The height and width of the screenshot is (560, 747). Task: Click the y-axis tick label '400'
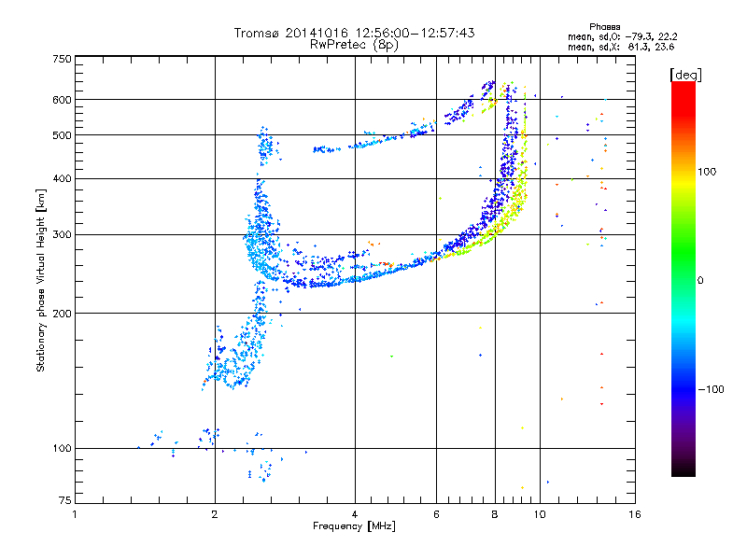(x=62, y=178)
